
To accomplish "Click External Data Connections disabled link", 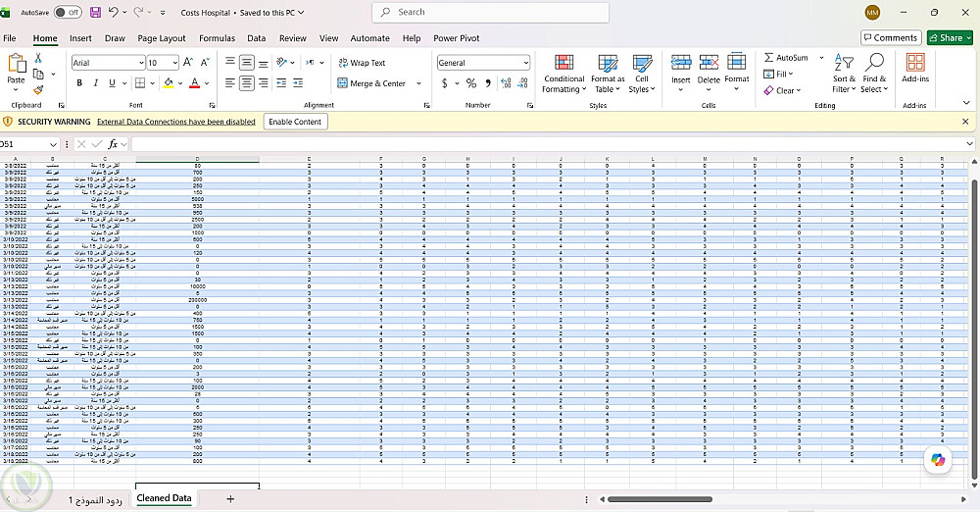I will pos(176,122).
